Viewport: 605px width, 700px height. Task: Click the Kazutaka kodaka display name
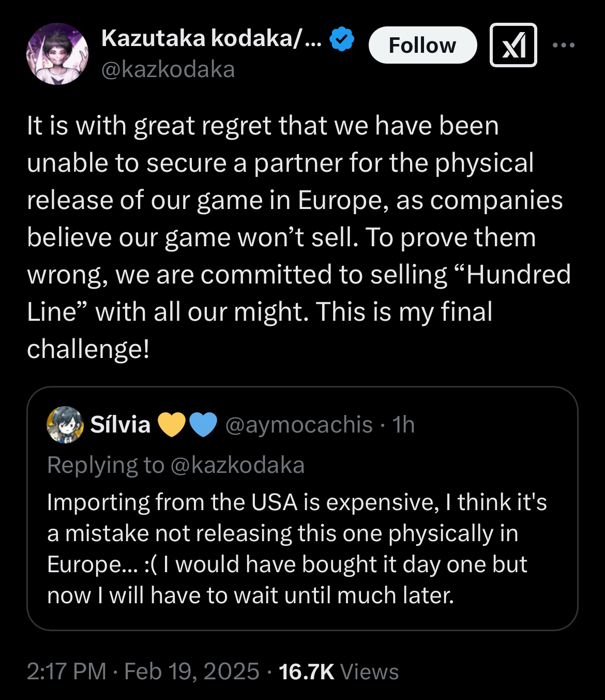coord(211,39)
